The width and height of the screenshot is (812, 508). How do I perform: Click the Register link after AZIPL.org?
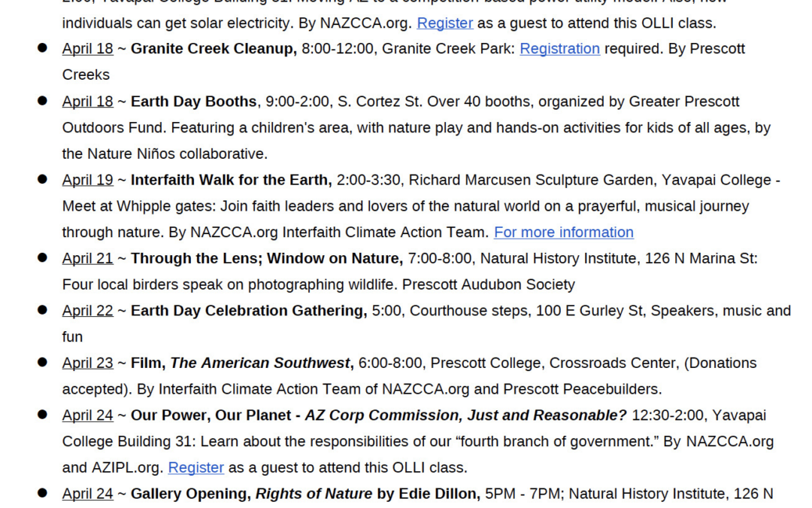(x=195, y=468)
